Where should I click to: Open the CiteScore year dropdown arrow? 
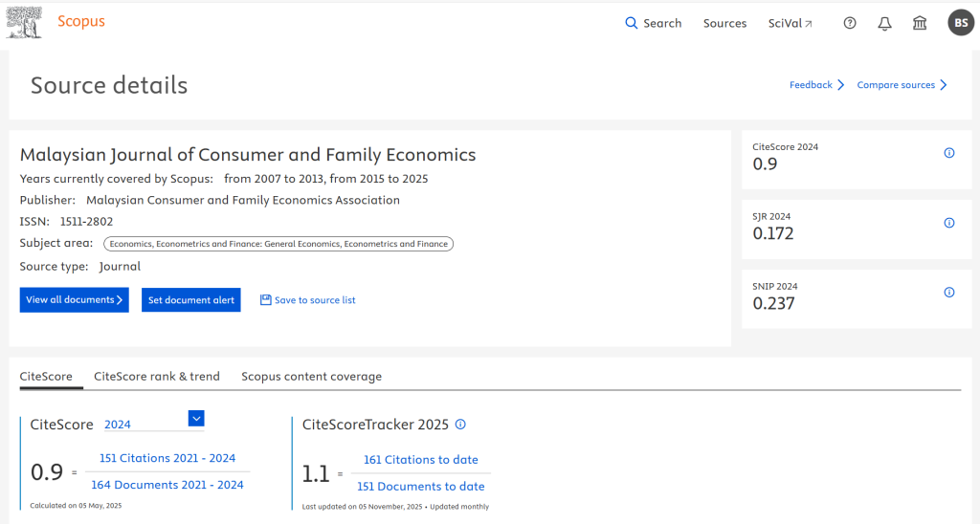(196, 419)
